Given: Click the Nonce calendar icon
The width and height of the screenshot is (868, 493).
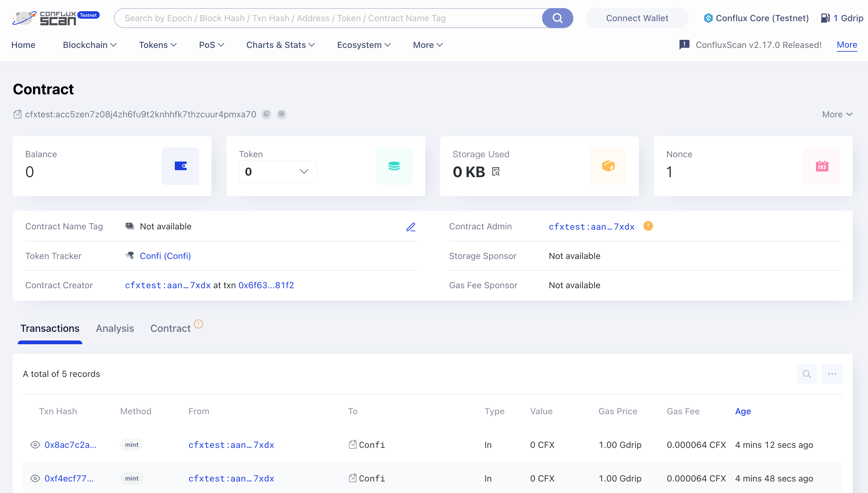Looking at the screenshot, I should pyautogui.click(x=822, y=166).
